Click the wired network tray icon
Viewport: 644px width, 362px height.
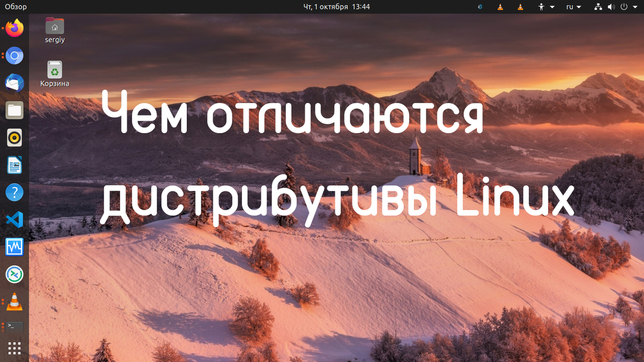[598, 7]
